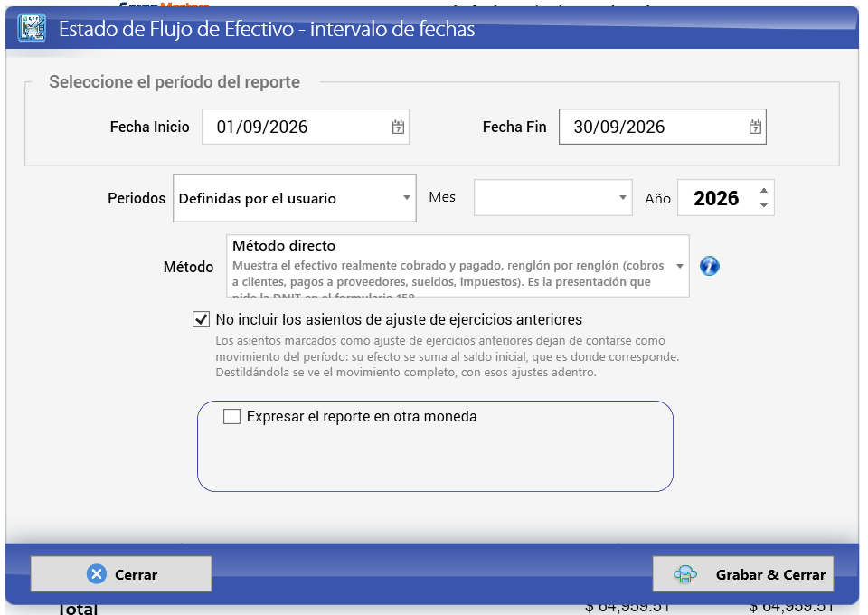The height and width of the screenshot is (615, 868).
Task: Increase the Año value with the up arrow
Action: pos(764,191)
